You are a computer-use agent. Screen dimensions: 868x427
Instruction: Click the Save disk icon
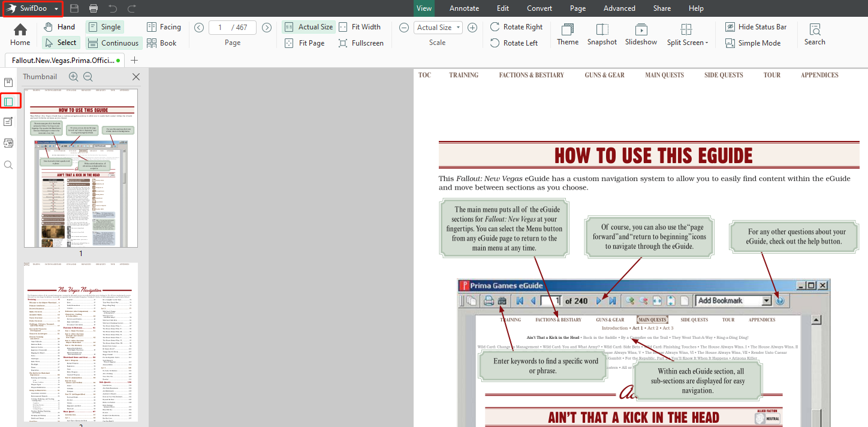tap(74, 8)
